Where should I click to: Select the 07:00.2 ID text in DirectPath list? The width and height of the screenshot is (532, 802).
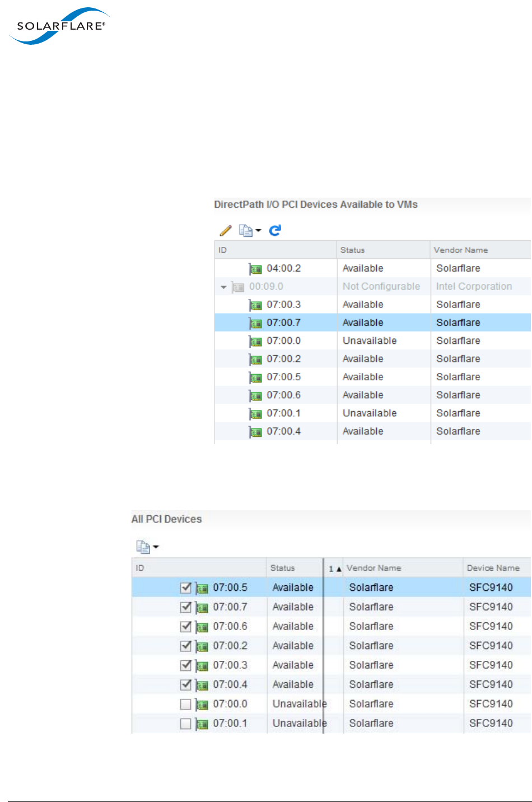point(284,359)
